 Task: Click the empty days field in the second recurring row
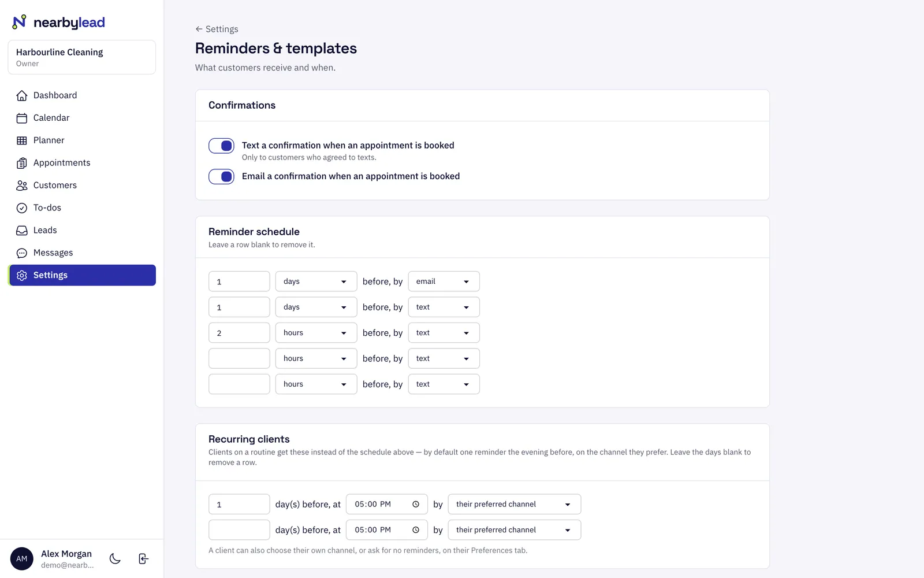pyautogui.click(x=239, y=530)
